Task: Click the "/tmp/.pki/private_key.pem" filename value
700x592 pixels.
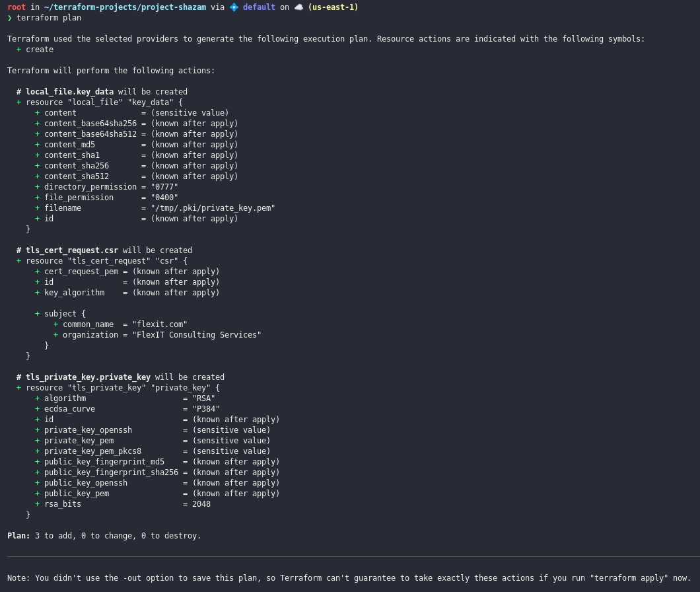Action: click(x=213, y=208)
